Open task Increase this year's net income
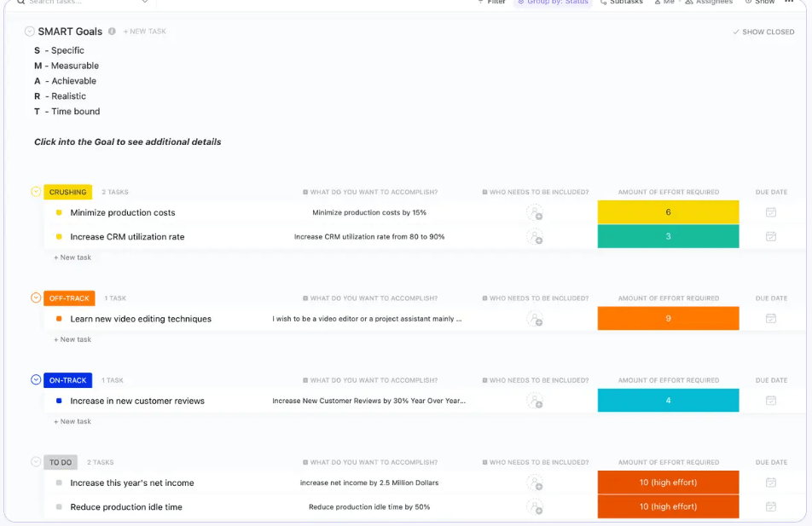 [132, 483]
